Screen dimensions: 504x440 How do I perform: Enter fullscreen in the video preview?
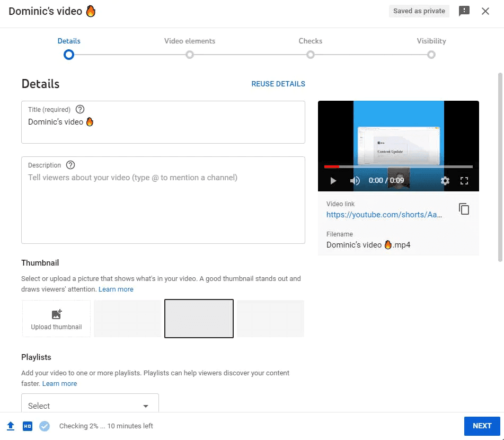coord(464,181)
